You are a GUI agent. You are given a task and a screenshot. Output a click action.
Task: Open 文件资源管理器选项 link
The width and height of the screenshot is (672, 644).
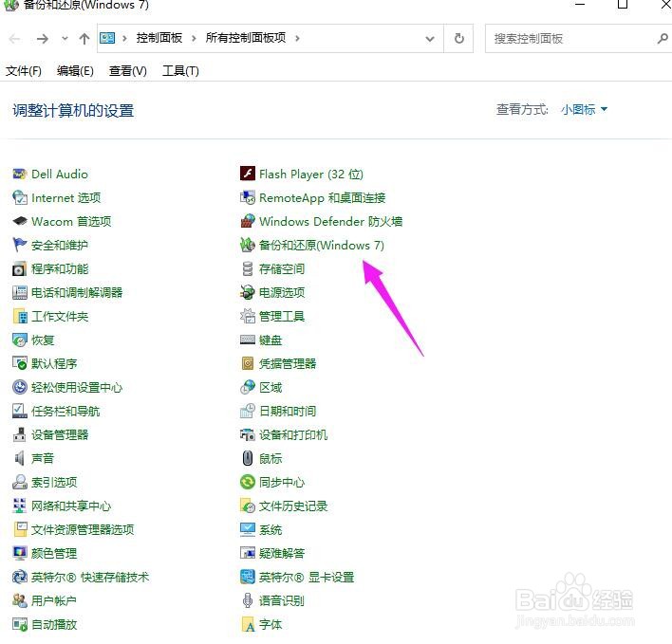pos(83,529)
